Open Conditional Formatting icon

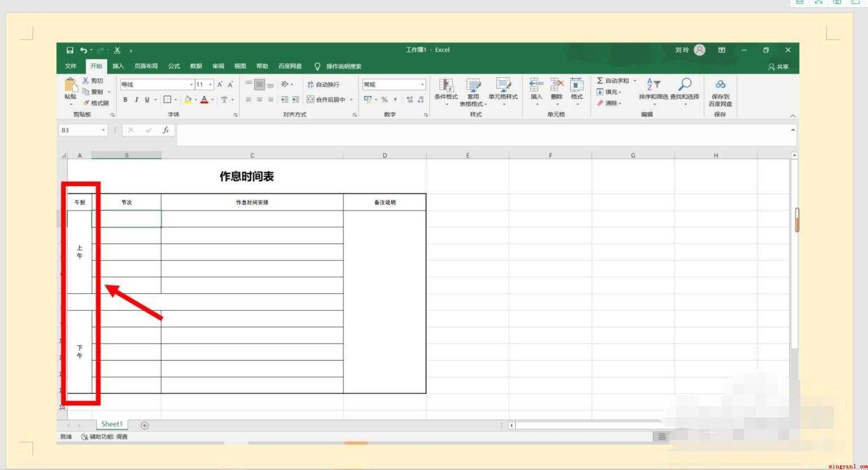(446, 85)
